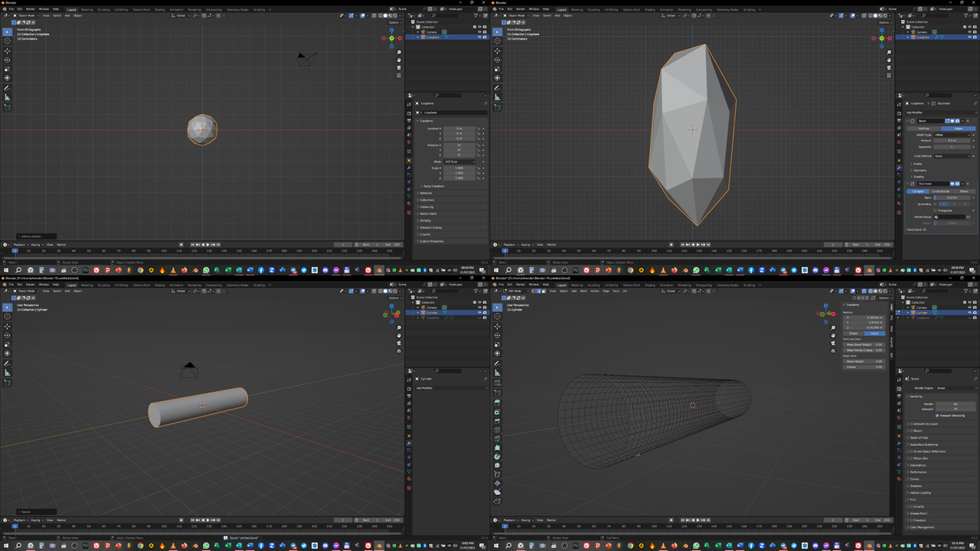Switch to Planar mode in Decimate modifier
This screenshot has height=551, width=980.
[x=964, y=191]
